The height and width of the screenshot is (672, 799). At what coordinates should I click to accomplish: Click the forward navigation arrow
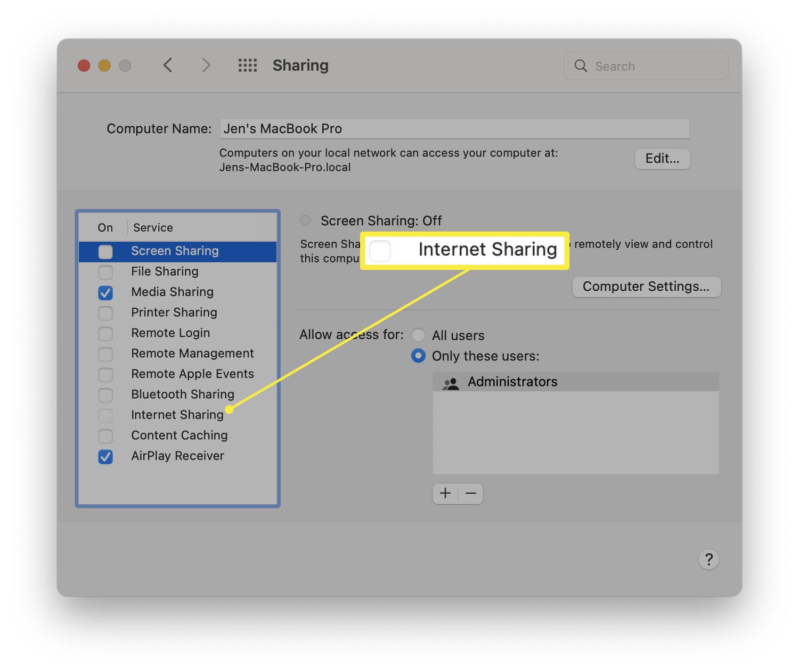pos(206,65)
